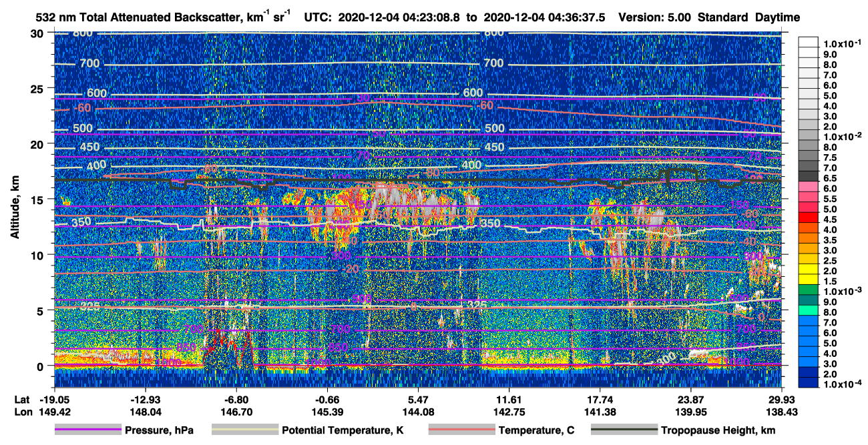Click the 1.0x10-3 colorbar label
The height and width of the screenshot is (445, 868).
click(x=842, y=292)
